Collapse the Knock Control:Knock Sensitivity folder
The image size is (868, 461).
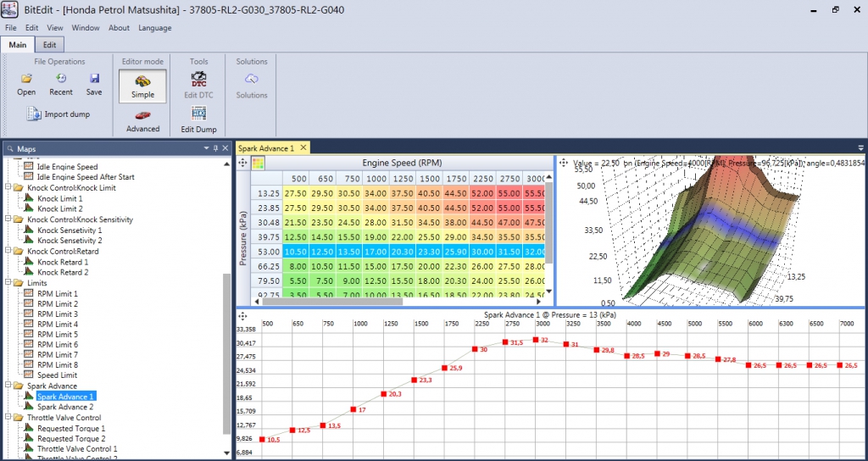coord(8,219)
